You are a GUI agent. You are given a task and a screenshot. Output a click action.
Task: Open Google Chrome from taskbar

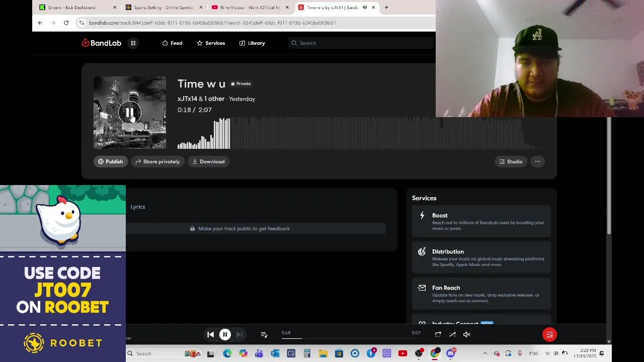click(435, 353)
